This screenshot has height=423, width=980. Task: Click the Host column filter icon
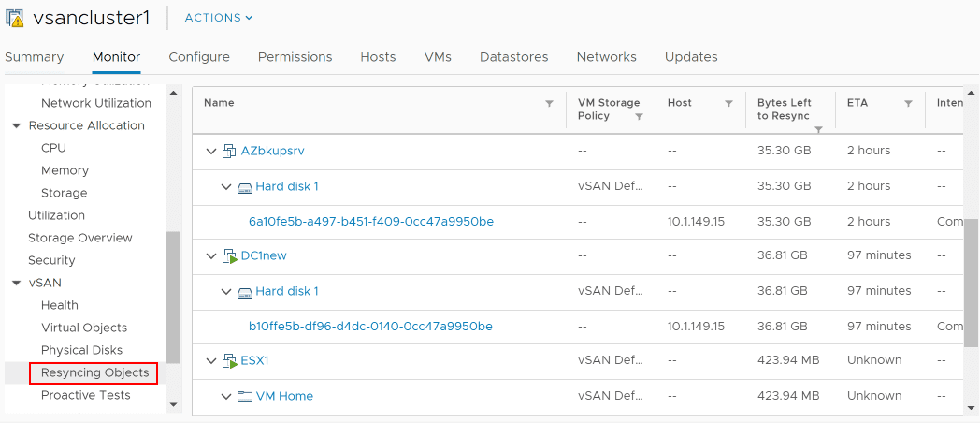(x=728, y=104)
